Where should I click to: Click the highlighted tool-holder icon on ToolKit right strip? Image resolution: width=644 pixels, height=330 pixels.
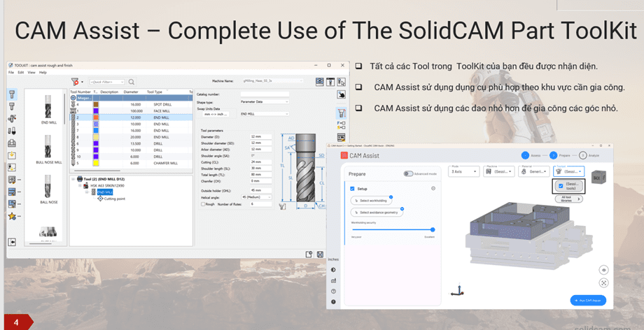[x=341, y=112]
